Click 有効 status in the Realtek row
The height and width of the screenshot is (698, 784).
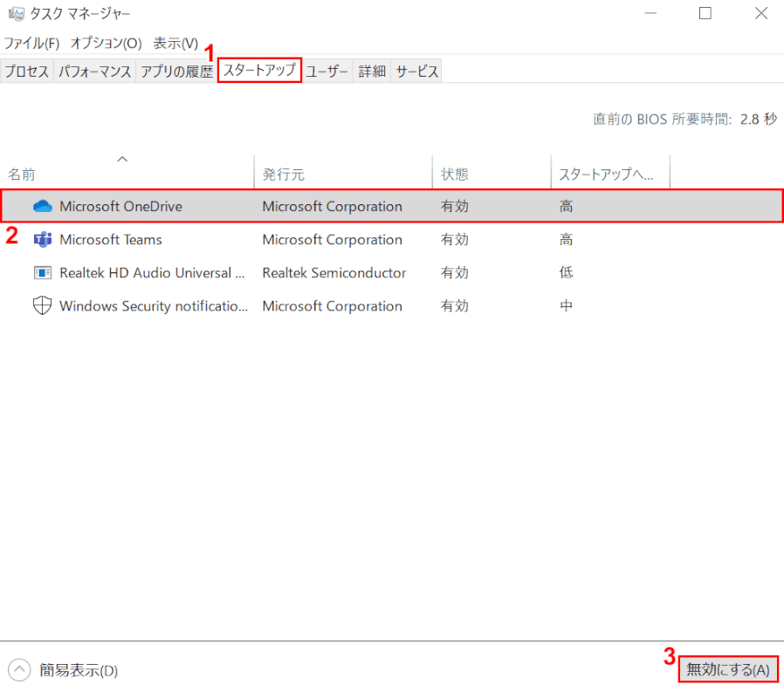[x=455, y=273]
